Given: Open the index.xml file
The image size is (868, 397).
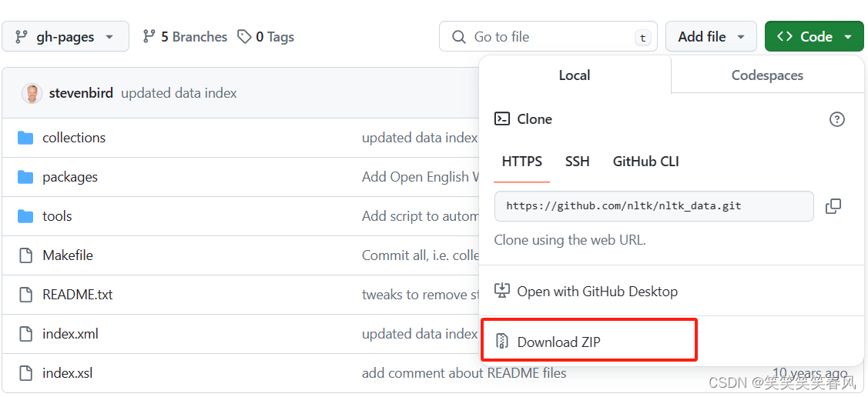Looking at the screenshot, I should point(70,334).
